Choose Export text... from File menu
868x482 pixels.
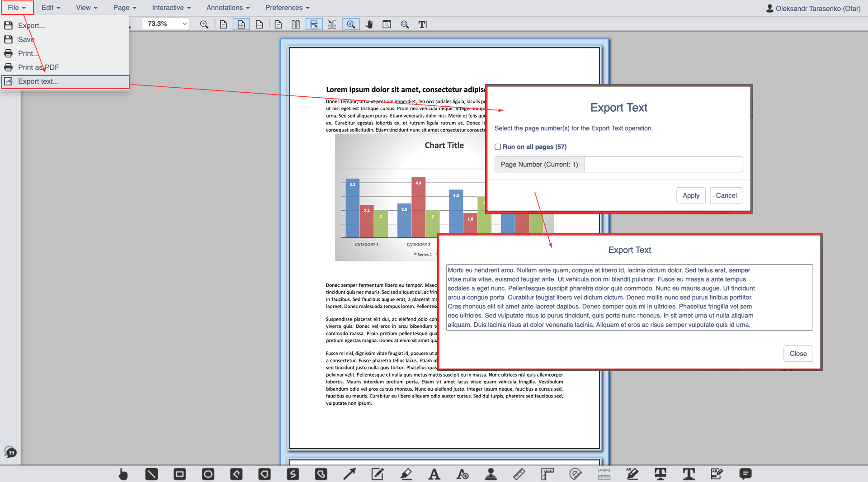[x=38, y=81]
